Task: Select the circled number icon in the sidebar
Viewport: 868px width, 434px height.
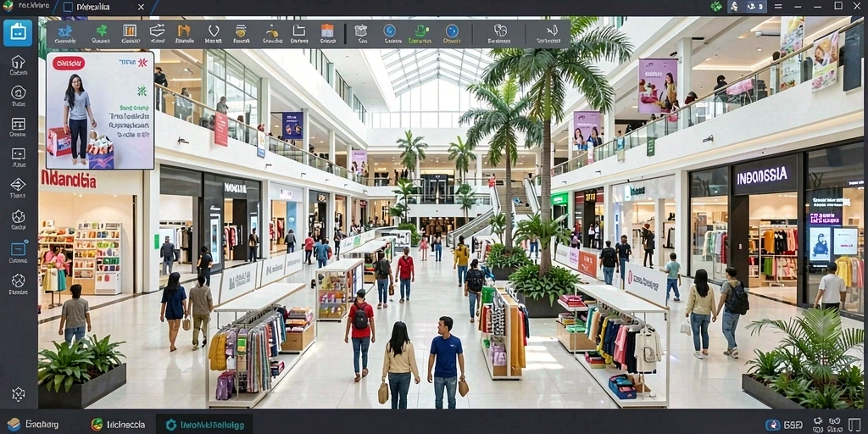Action: click(x=19, y=92)
